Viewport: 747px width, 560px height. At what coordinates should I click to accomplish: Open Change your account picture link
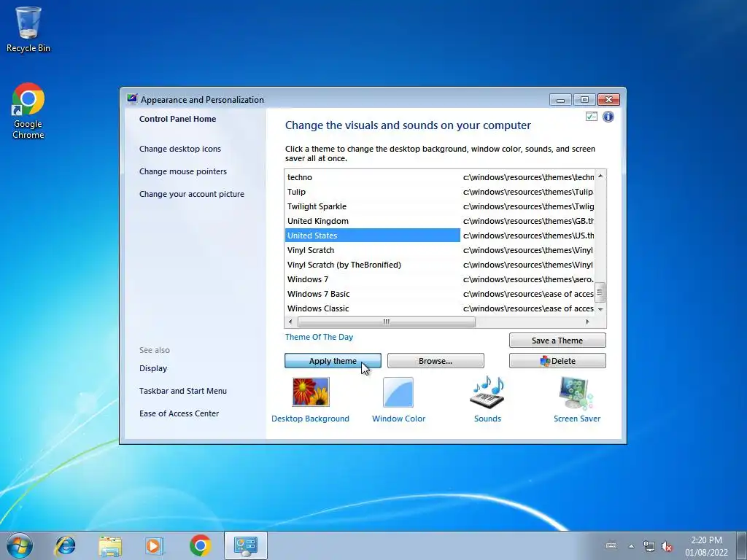192,194
